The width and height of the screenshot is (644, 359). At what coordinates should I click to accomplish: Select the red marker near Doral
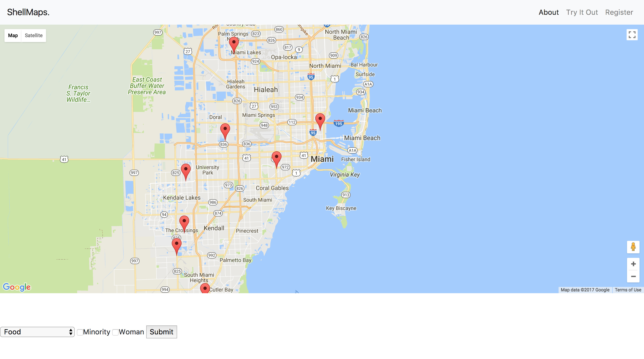point(225,130)
